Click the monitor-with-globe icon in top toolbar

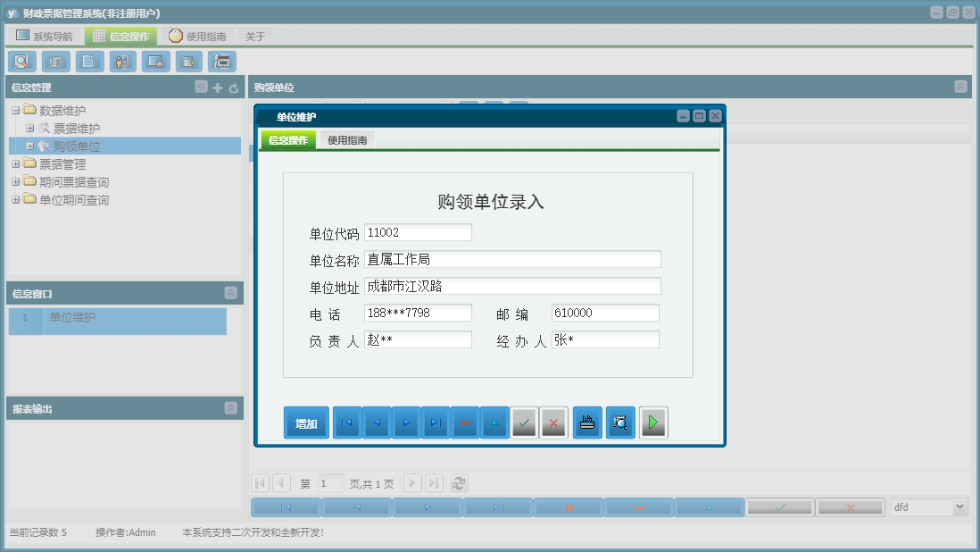[155, 62]
